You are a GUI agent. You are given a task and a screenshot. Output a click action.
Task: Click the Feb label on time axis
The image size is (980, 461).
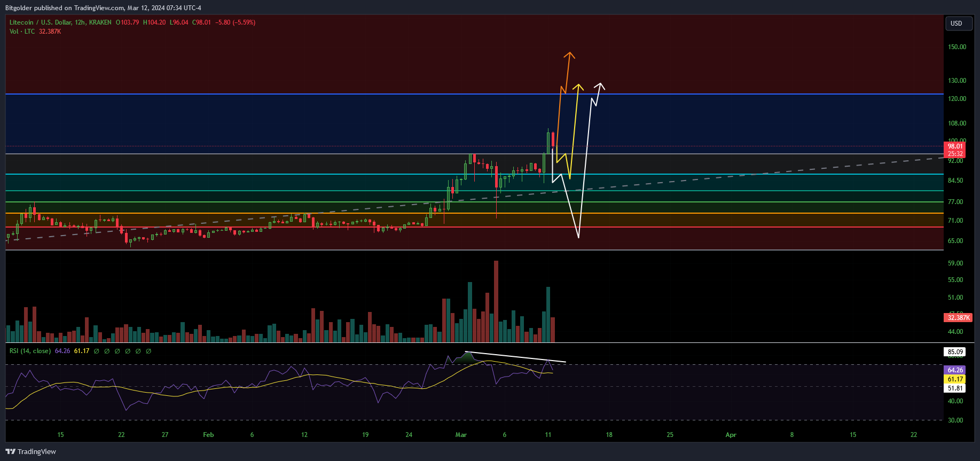pos(208,435)
